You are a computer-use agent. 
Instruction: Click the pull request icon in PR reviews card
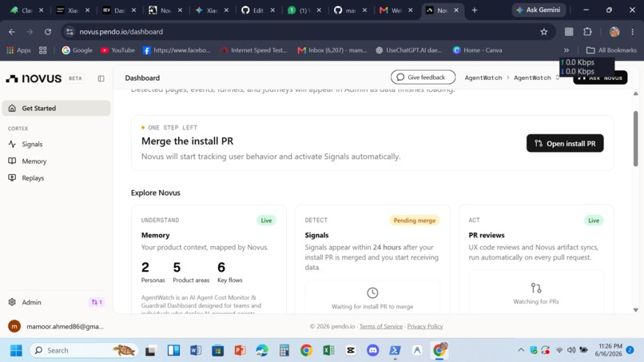(x=536, y=288)
